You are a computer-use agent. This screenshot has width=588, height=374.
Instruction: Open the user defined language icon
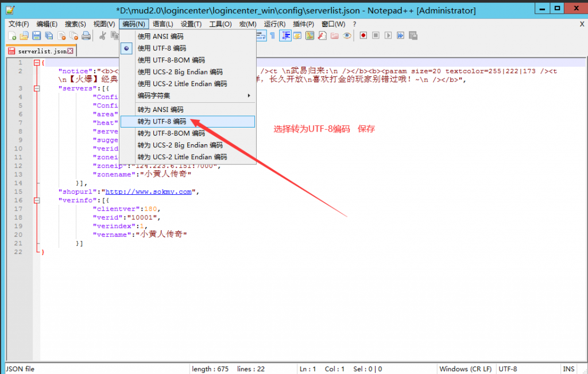pos(297,36)
